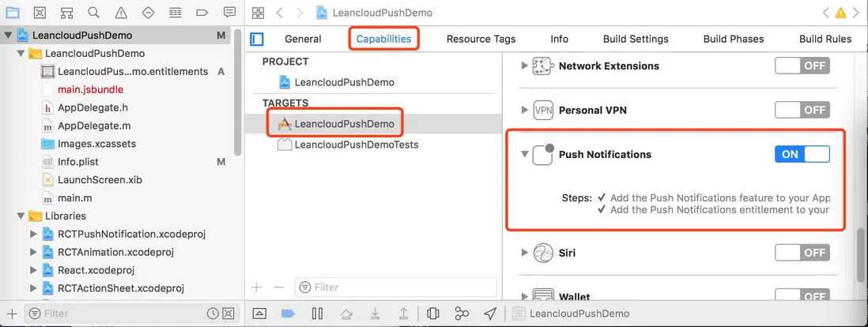Click the add target plus button
Image resolution: width=868 pixels, height=327 pixels.
pos(256,288)
